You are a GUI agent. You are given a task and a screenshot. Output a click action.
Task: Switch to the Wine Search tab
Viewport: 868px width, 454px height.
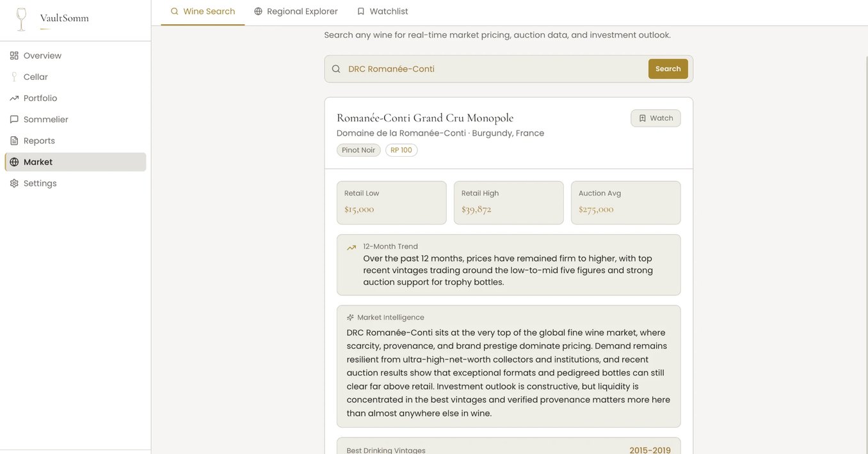pos(203,12)
